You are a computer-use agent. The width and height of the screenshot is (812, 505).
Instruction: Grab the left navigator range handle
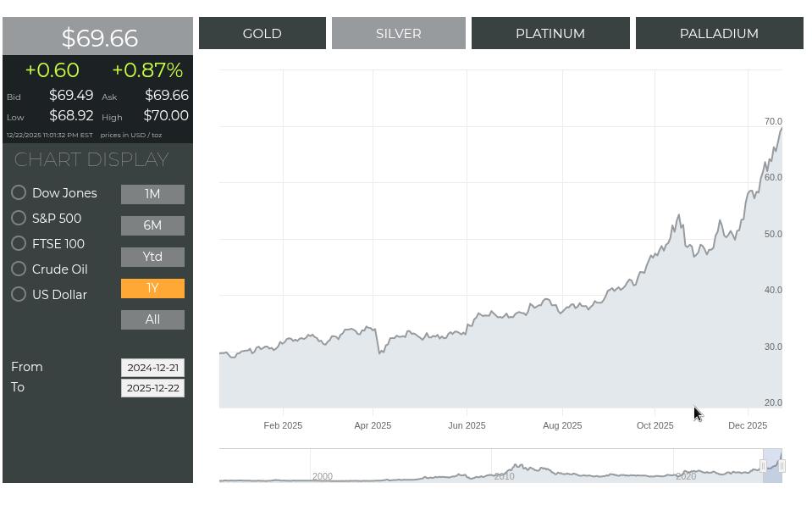pos(763,466)
